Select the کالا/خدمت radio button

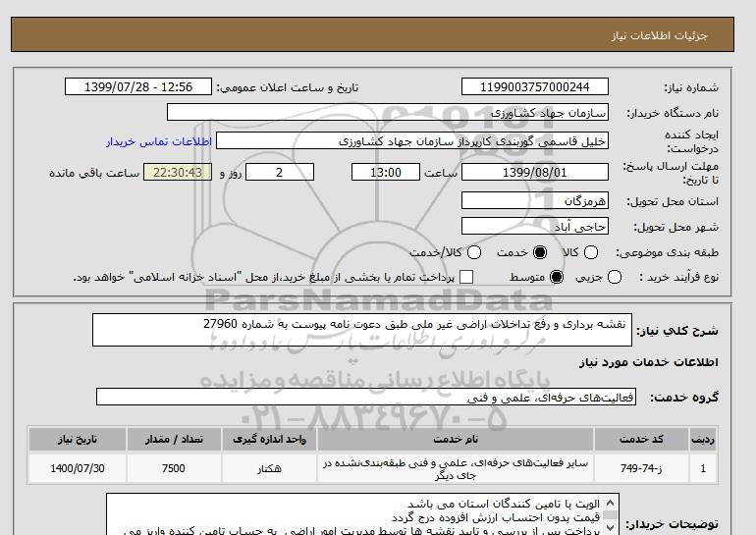[474, 252]
